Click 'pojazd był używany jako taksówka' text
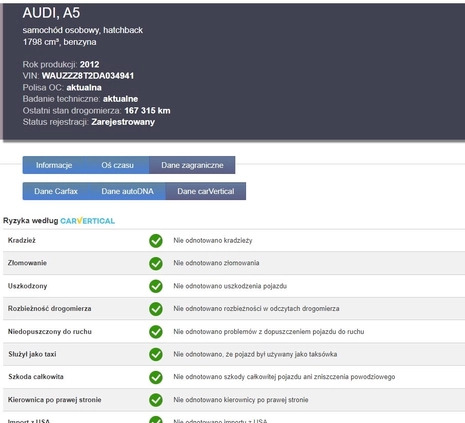 pos(287,354)
